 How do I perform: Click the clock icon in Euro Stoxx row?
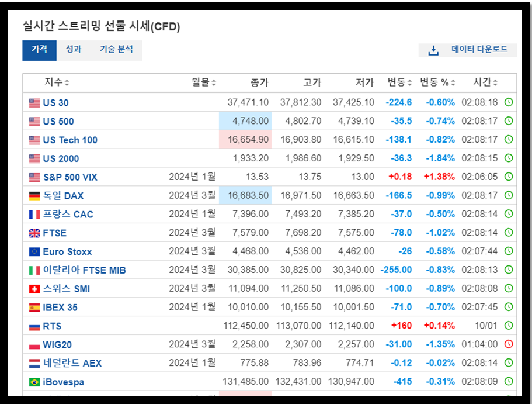click(509, 251)
